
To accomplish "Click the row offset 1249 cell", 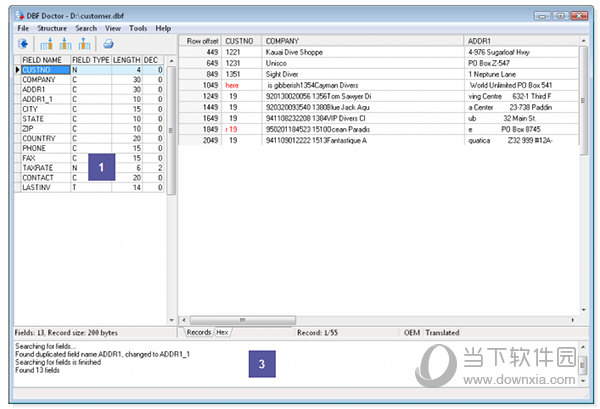I will pos(201,96).
